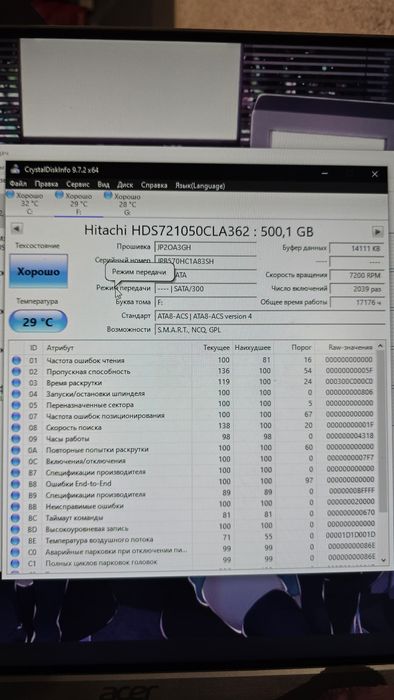Viewport: 394px width, 700px height.
Task: Click the buffer size field 14111 KB
Action: tap(357, 249)
